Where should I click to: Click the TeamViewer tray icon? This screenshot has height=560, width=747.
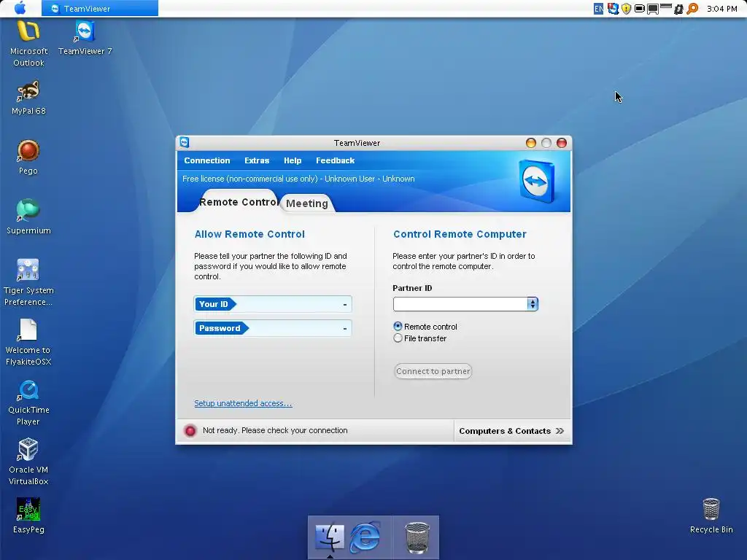tap(613, 9)
